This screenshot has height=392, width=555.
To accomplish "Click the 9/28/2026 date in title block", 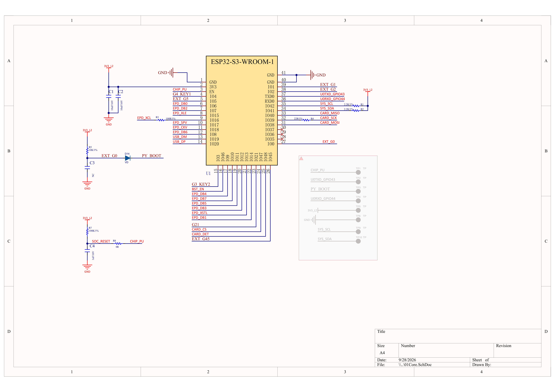I will tap(407, 360).
